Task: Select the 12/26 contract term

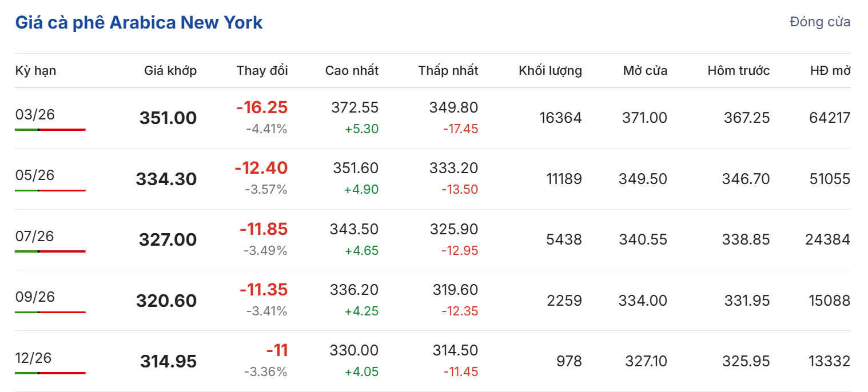Action: tap(33, 358)
